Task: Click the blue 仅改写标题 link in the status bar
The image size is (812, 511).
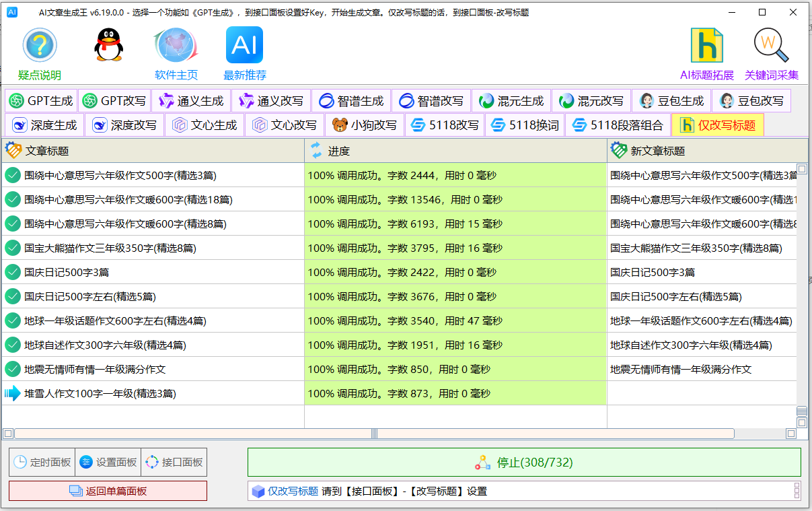Action: pyautogui.click(x=293, y=491)
